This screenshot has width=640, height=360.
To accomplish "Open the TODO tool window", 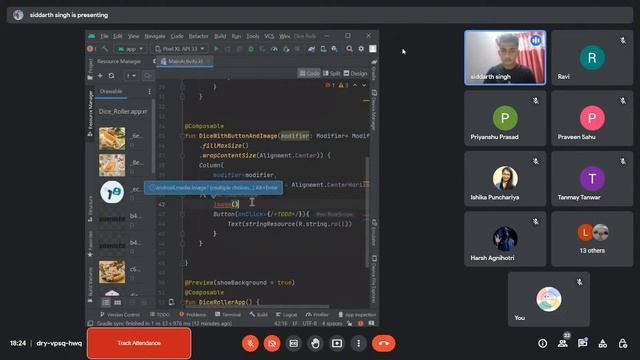I will point(160,315).
